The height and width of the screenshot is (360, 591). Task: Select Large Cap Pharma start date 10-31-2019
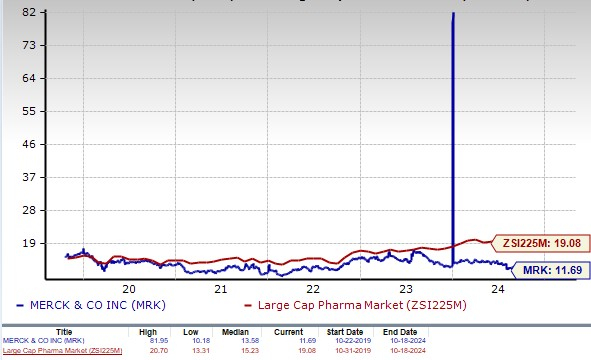click(353, 351)
